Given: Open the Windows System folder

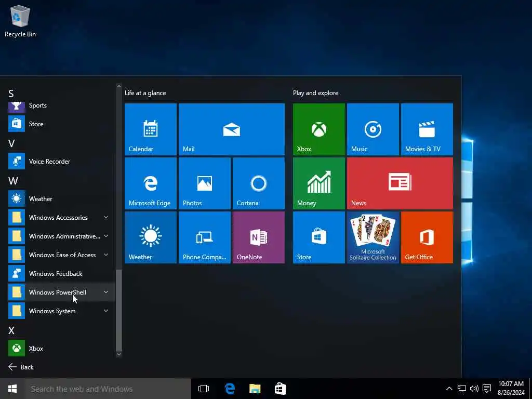Looking at the screenshot, I should click(61, 311).
